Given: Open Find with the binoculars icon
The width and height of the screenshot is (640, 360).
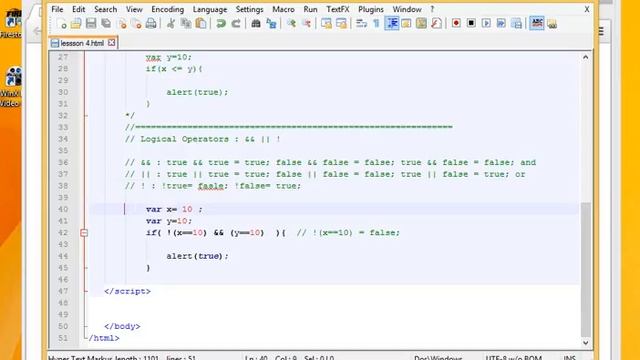Looking at the screenshot, I should 256,24.
